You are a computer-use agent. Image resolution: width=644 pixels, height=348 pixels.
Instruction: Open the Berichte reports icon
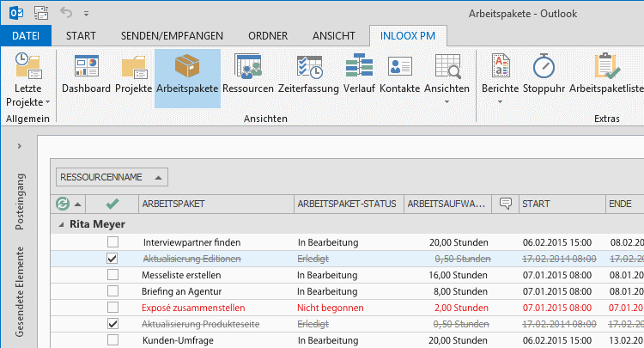[501, 66]
